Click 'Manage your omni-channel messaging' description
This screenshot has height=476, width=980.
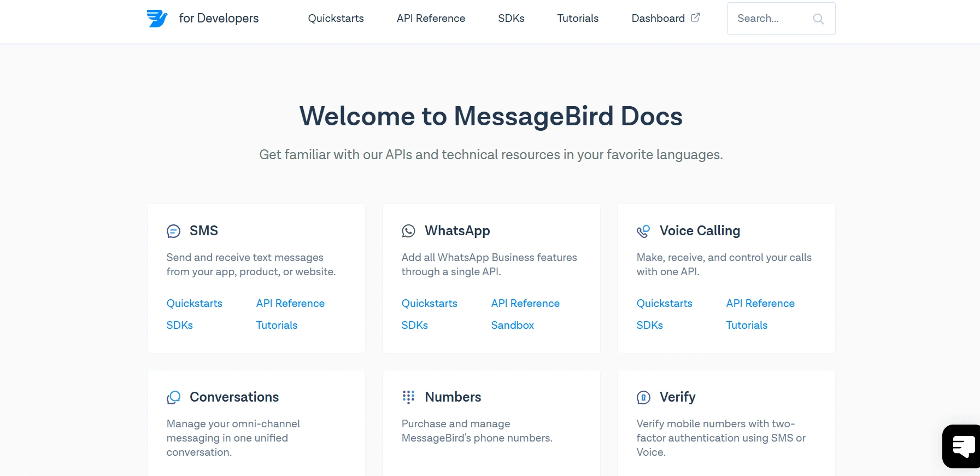tap(233, 438)
